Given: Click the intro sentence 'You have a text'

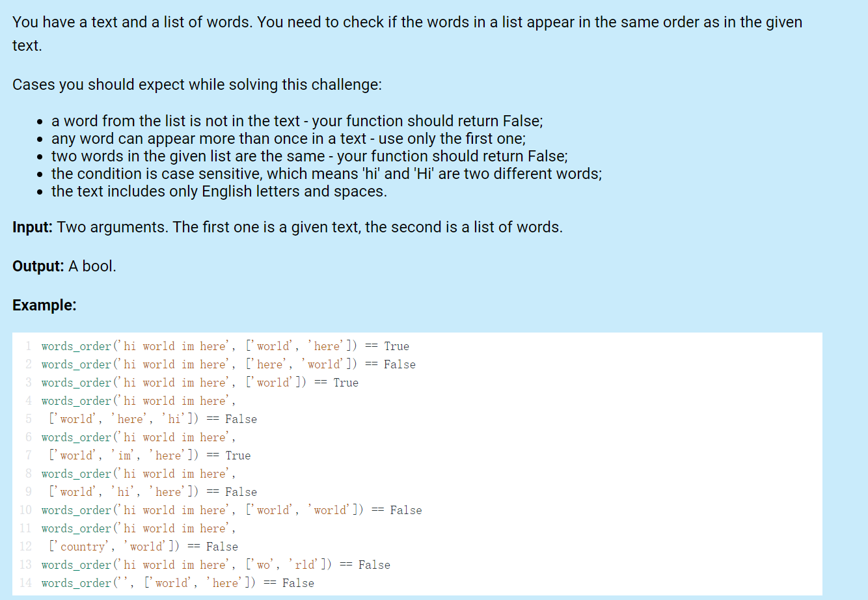Looking at the screenshot, I should (407, 34).
